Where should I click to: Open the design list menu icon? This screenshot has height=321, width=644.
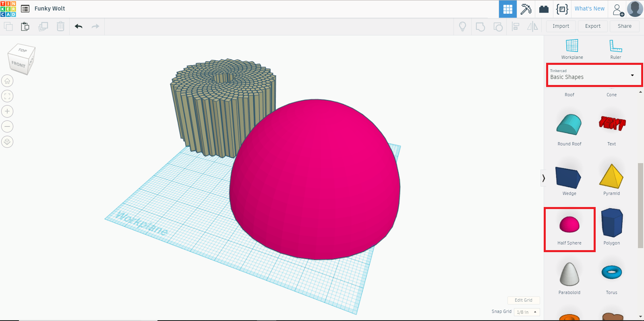(x=25, y=8)
